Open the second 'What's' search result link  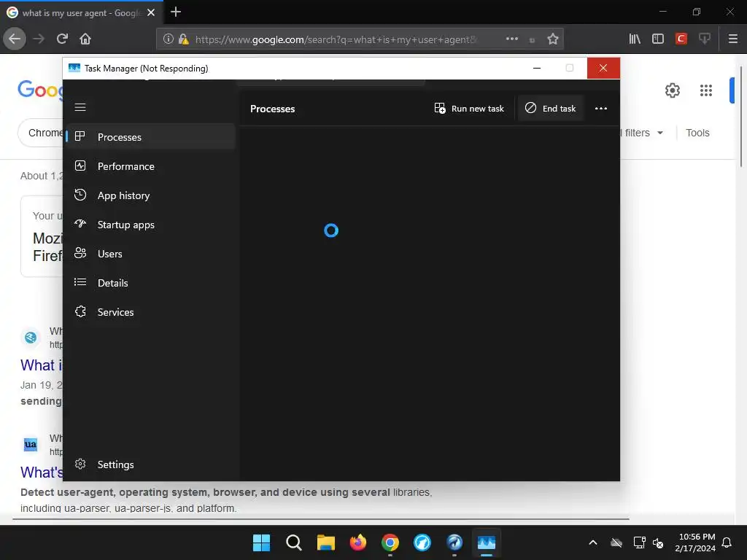click(x=42, y=472)
